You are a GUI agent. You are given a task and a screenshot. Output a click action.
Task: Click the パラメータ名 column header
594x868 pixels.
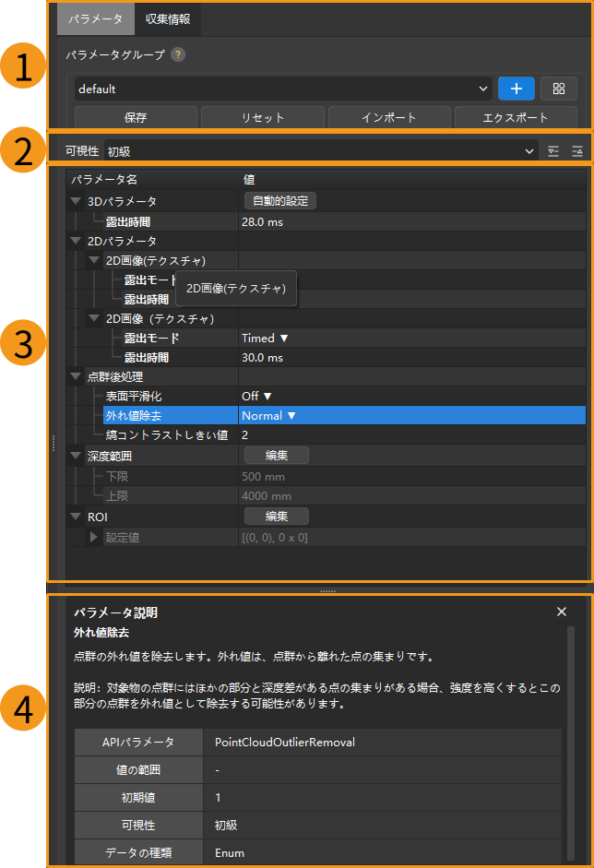pyautogui.click(x=103, y=179)
